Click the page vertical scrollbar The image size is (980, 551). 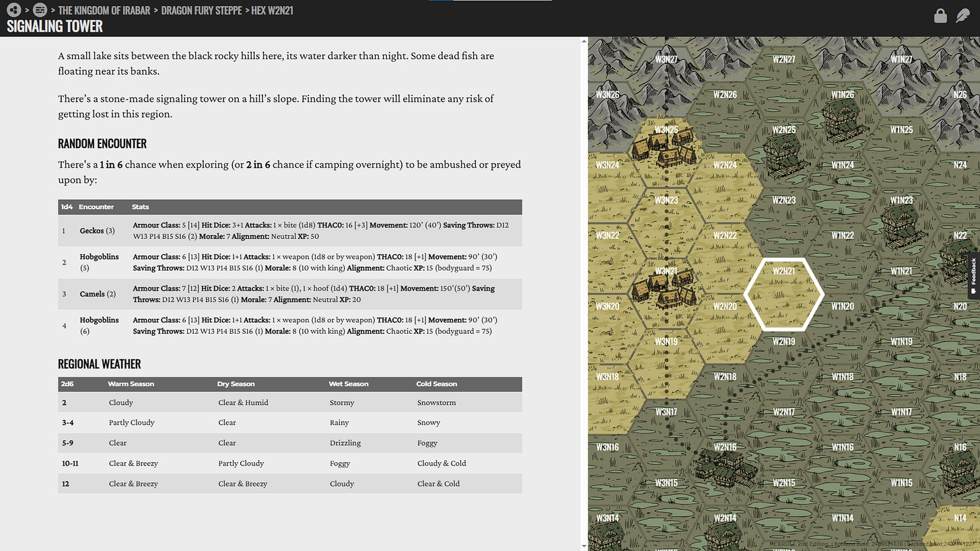pyautogui.click(x=583, y=293)
